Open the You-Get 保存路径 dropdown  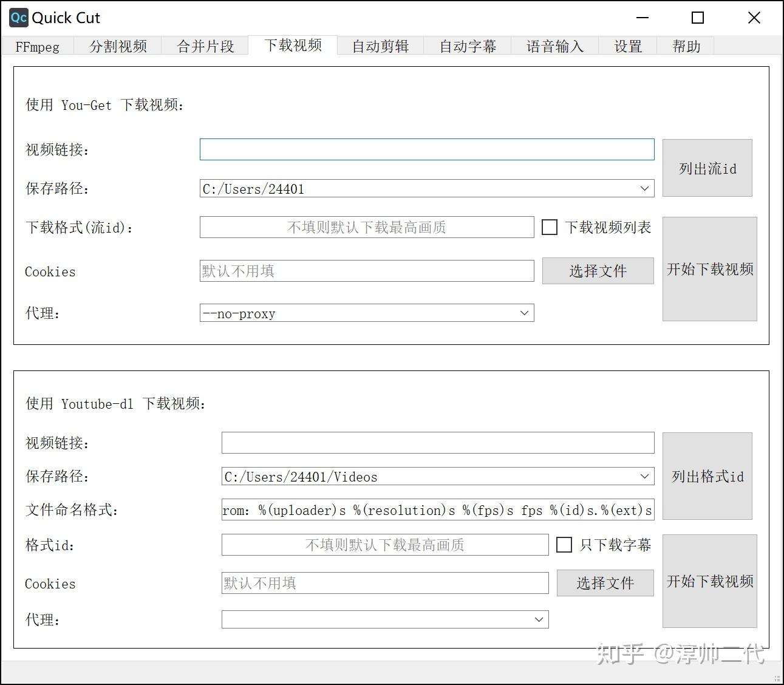click(644, 188)
